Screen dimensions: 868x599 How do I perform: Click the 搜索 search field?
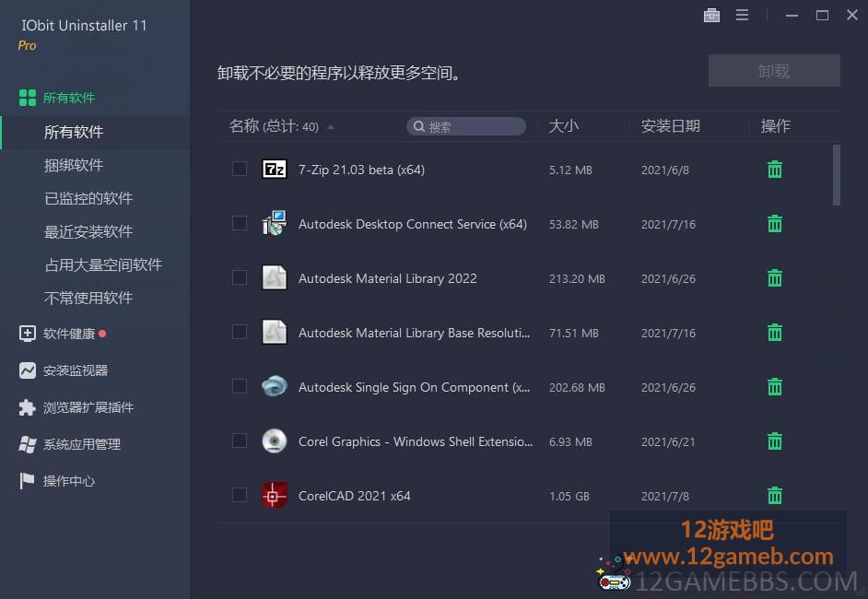pyautogui.click(x=466, y=126)
